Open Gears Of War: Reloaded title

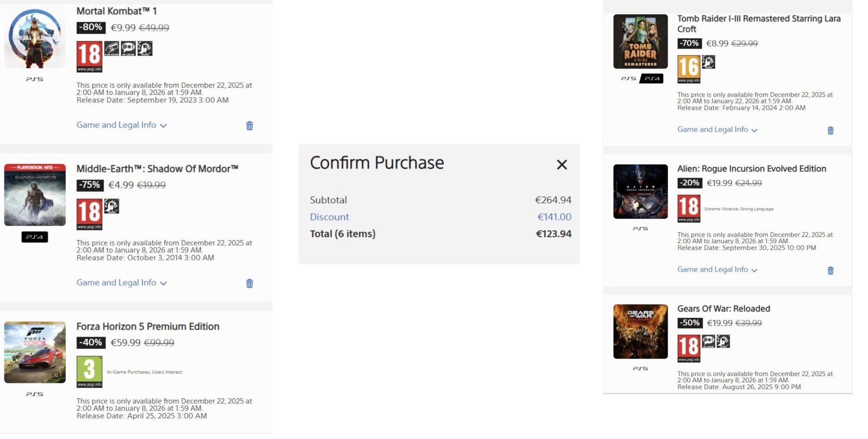click(723, 309)
